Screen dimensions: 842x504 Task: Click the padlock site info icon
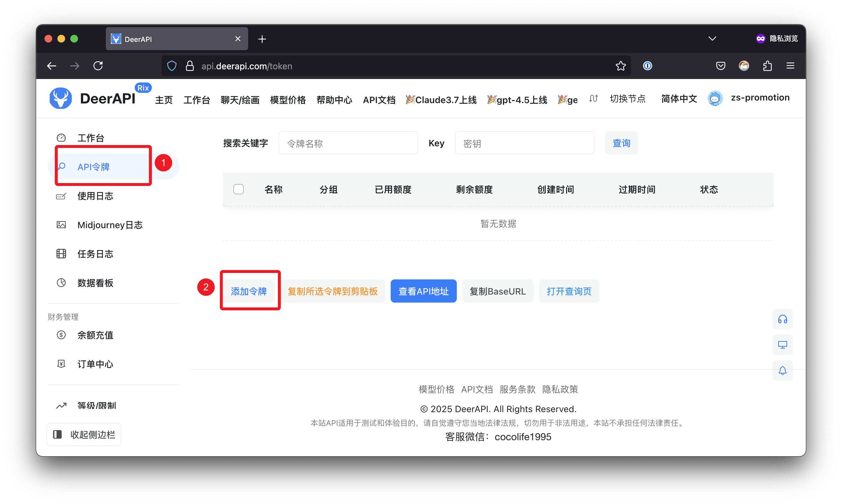[190, 66]
